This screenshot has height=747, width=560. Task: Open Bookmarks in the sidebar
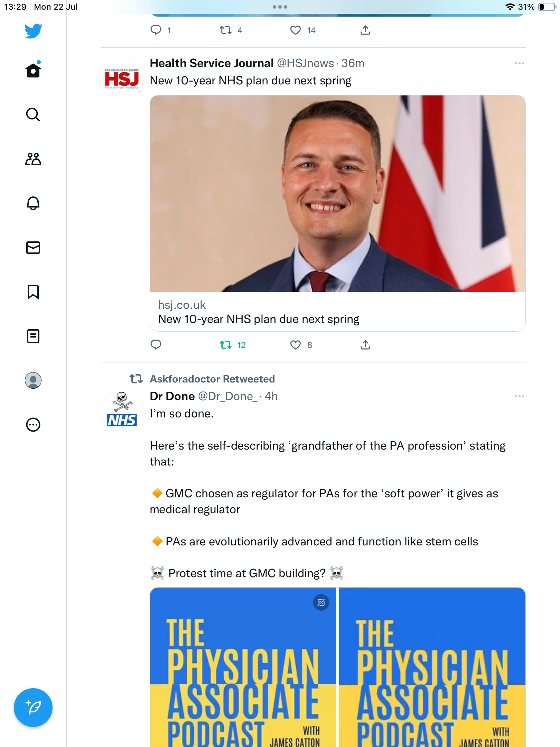[x=33, y=292]
